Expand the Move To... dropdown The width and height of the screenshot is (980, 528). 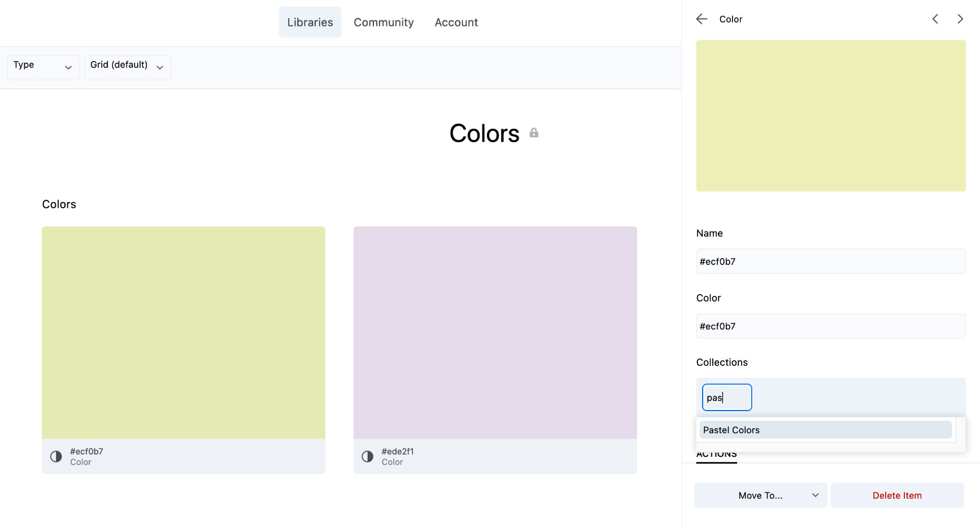760,495
